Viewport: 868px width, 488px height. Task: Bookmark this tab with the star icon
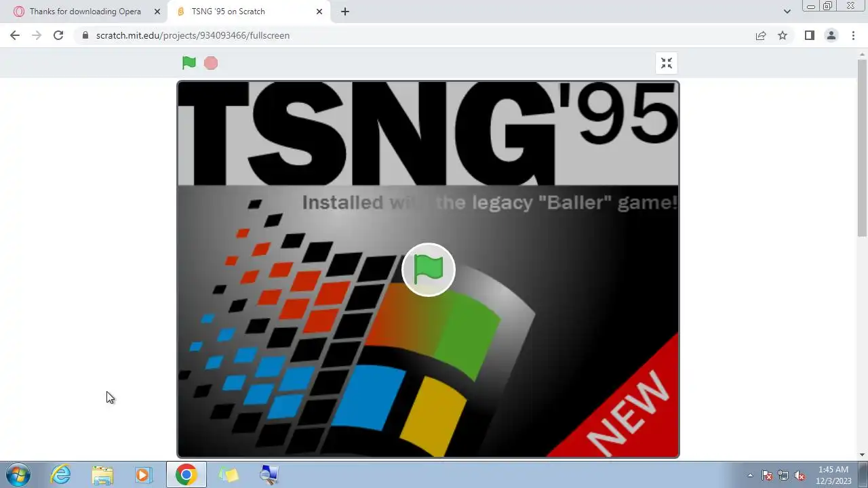(783, 35)
